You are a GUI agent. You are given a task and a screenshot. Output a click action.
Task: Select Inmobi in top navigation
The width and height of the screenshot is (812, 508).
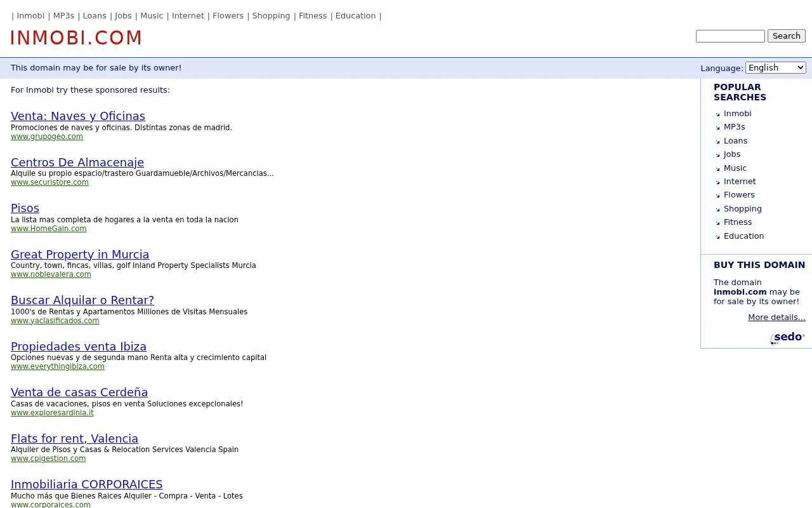[30, 16]
